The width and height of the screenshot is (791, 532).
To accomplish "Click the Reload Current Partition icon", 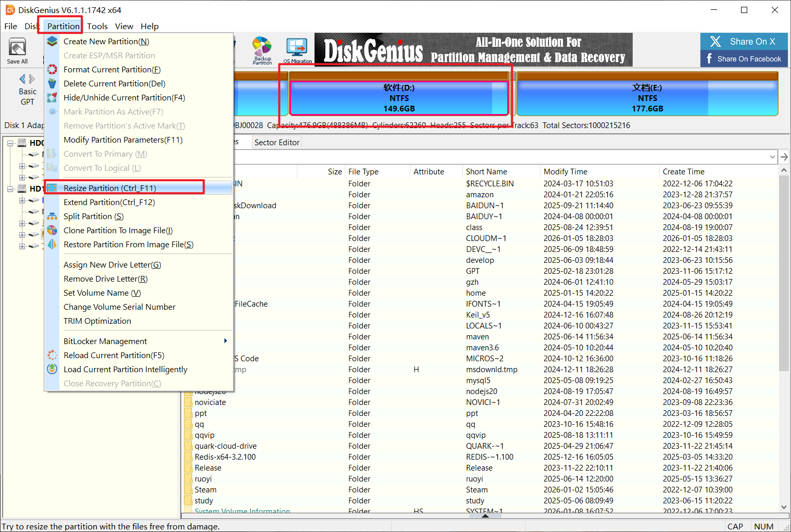I will (52, 356).
